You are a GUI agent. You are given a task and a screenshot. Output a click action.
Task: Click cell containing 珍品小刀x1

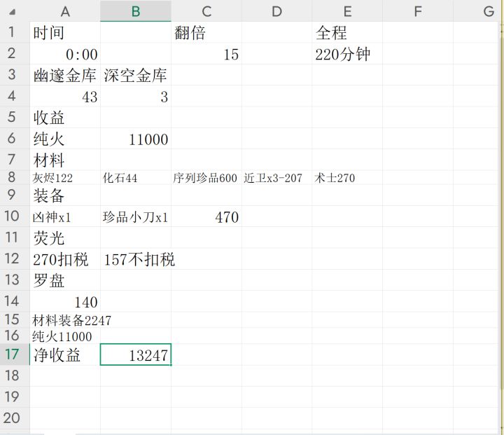pos(136,216)
